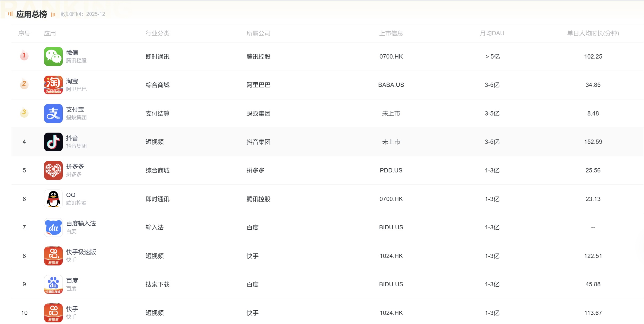Click the Pinduoduo icon in rank 5
Screen dimensions: 644x324
(x=53, y=170)
